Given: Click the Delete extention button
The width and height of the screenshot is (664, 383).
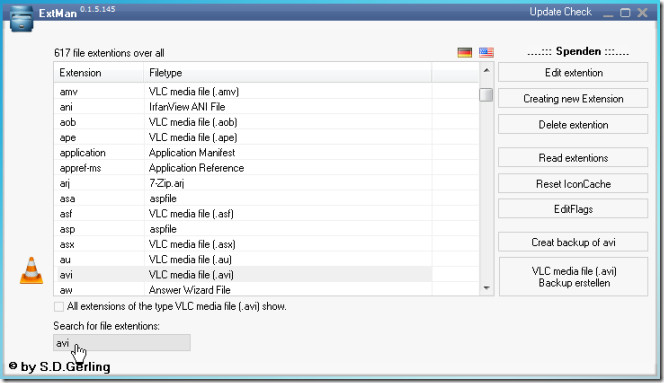Looking at the screenshot, I should (573, 125).
